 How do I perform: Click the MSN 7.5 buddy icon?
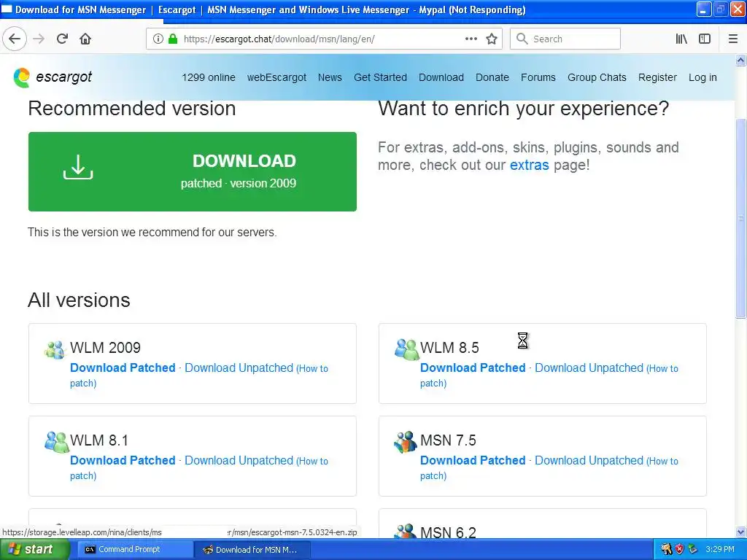point(406,442)
